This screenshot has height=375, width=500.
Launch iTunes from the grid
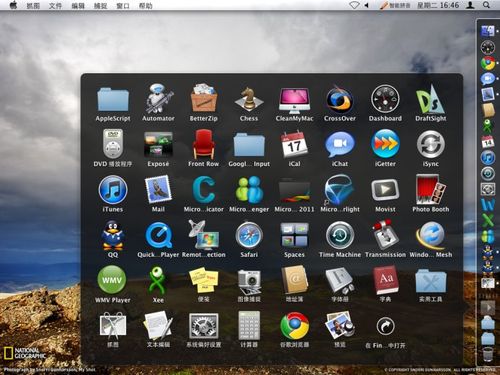click(x=113, y=189)
